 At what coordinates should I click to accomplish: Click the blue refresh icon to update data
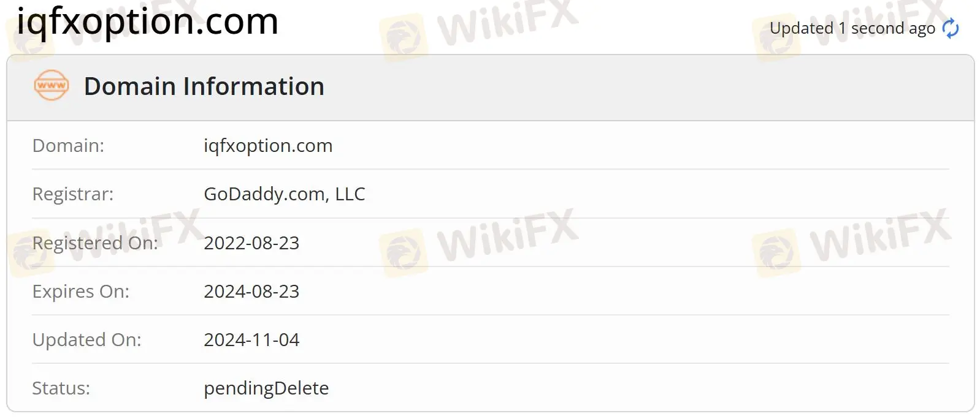(x=950, y=28)
